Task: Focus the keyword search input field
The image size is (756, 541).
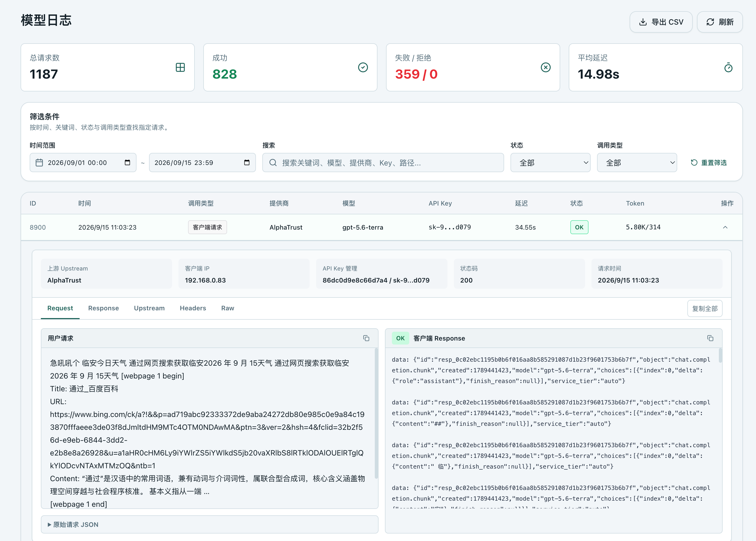Action: click(383, 163)
